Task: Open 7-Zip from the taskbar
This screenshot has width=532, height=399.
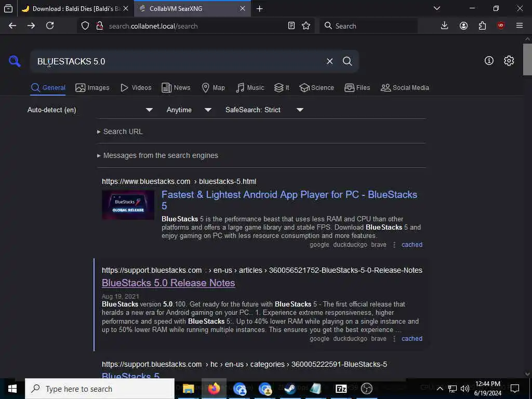Action: 341,389
